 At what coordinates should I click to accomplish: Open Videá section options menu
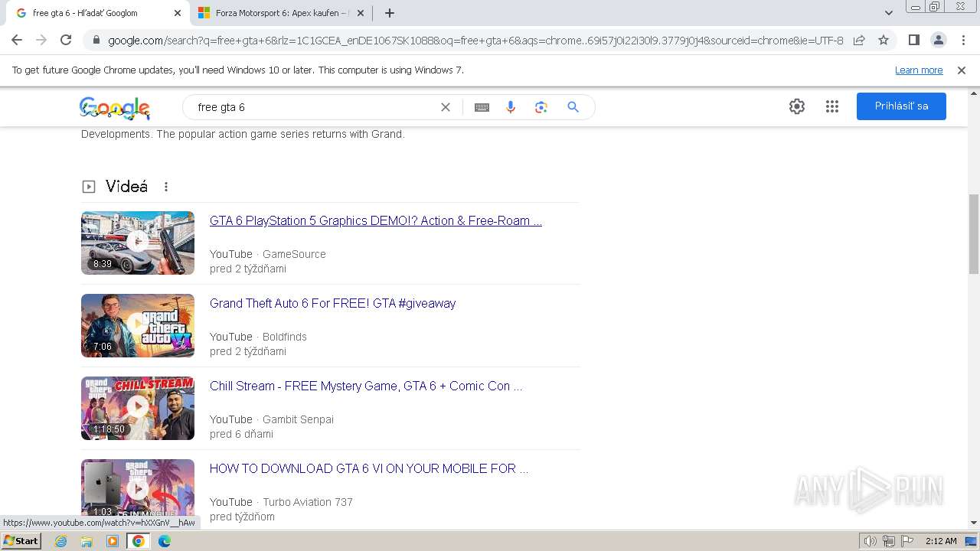[x=166, y=187]
